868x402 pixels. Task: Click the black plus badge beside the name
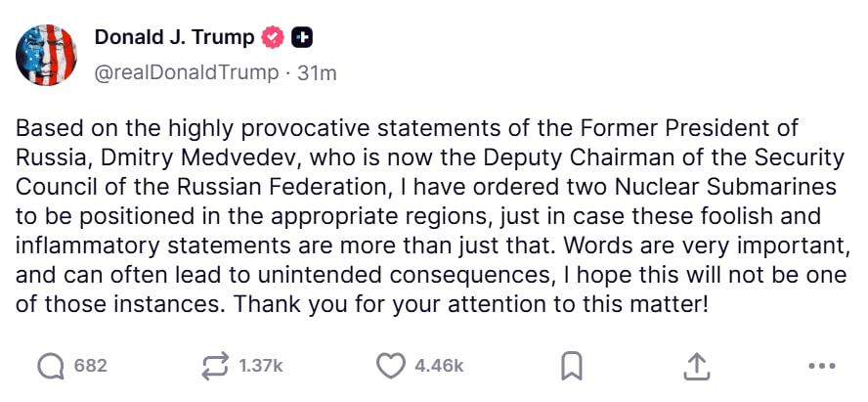click(303, 38)
